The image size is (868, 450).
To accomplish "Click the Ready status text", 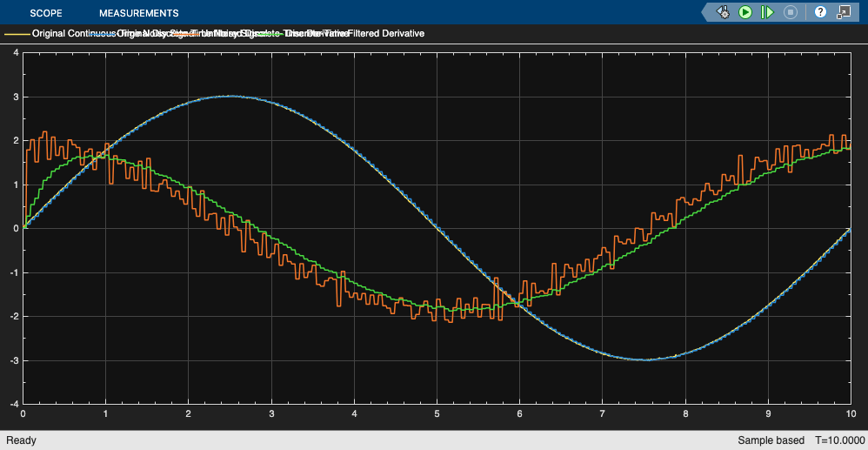I will pos(22,440).
